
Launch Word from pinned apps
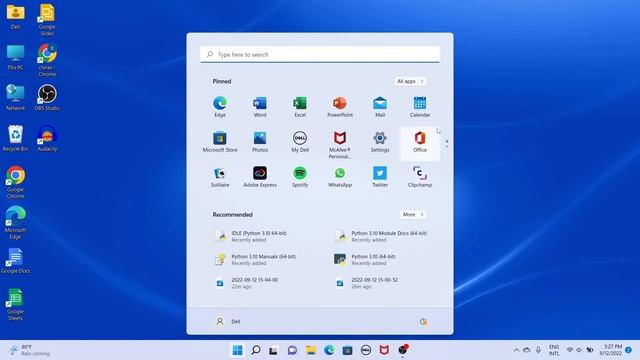point(260,107)
